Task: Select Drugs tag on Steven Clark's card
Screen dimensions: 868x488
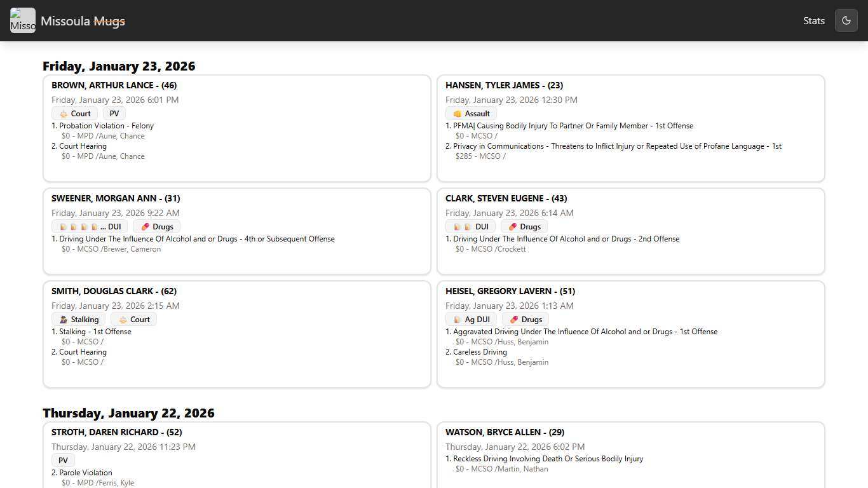Action: (x=524, y=227)
